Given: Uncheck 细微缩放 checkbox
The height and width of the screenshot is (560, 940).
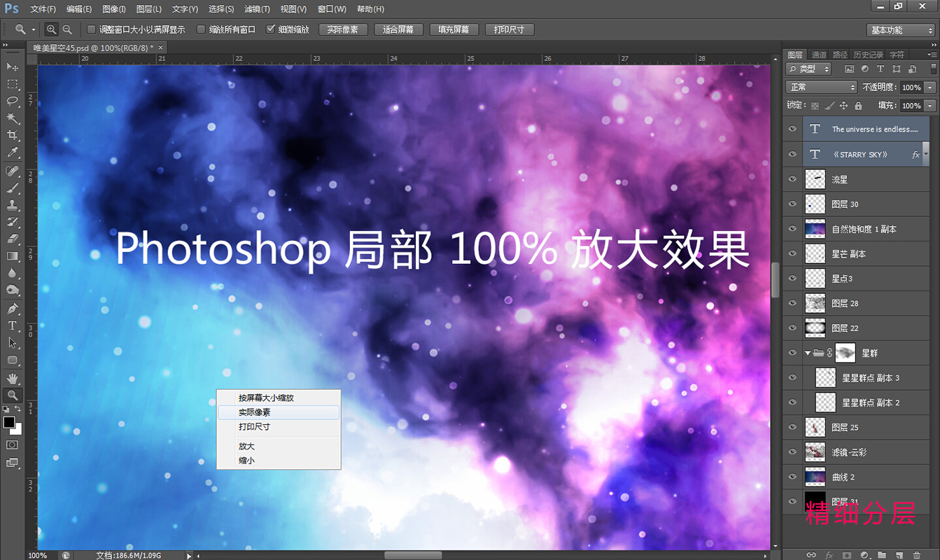Looking at the screenshot, I should click(271, 29).
